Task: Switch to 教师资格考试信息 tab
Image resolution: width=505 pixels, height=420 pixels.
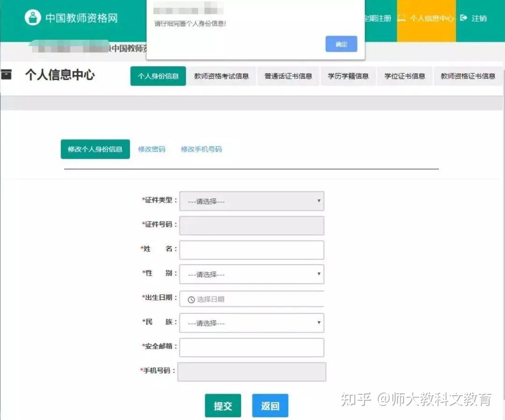Action: click(221, 76)
